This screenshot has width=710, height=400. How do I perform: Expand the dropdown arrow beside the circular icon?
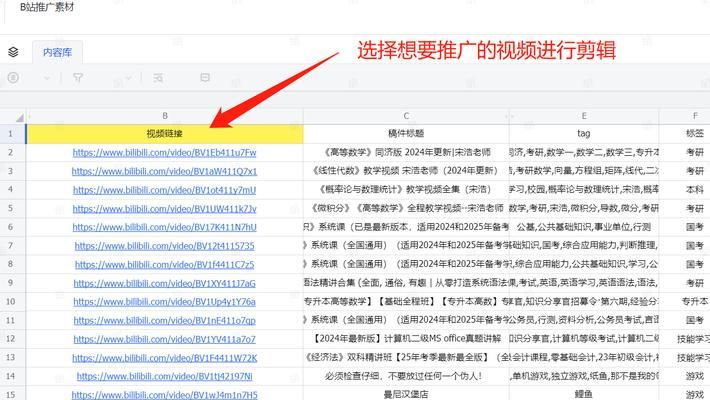point(46,78)
